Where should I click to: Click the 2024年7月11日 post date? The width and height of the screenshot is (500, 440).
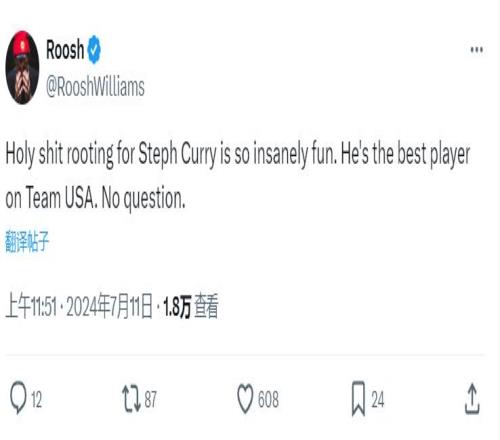109,306
